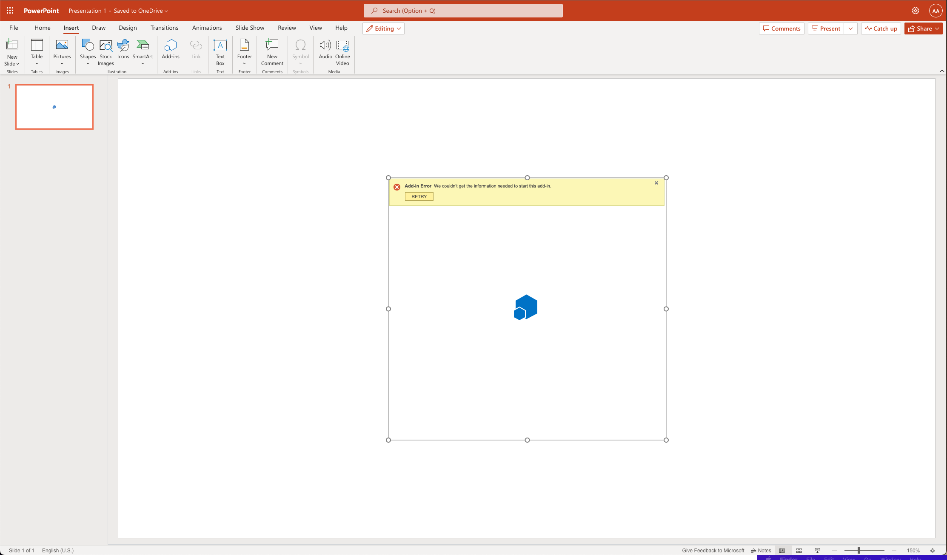Viewport: 947px width, 560px height.
Task: Insert Stock Images onto the slide
Action: (106, 52)
